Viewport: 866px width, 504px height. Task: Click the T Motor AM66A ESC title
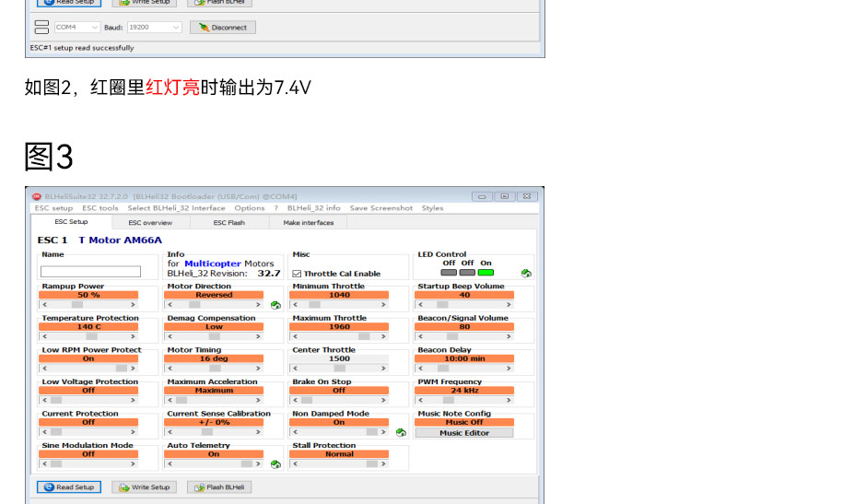tap(121, 240)
